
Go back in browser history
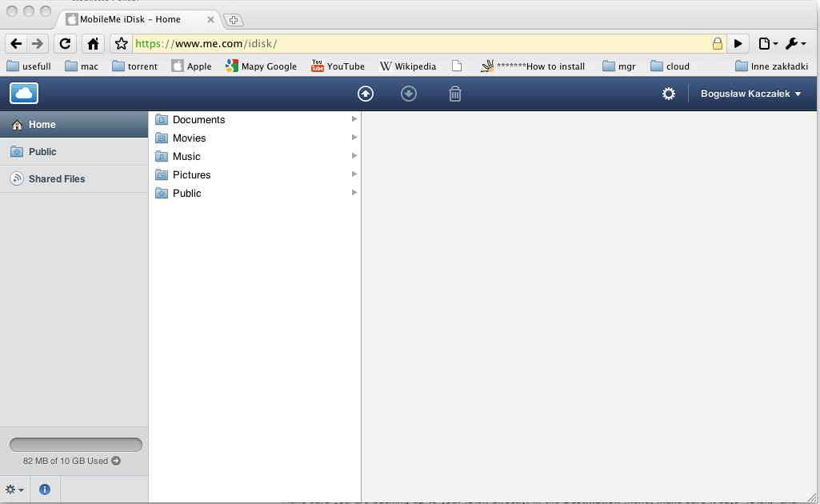(x=16, y=43)
